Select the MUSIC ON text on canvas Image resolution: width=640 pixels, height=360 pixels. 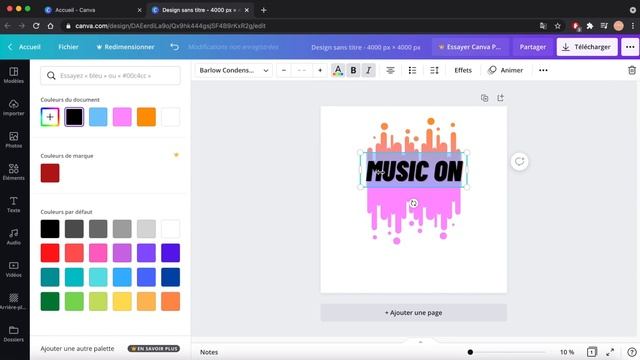pos(414,171)
